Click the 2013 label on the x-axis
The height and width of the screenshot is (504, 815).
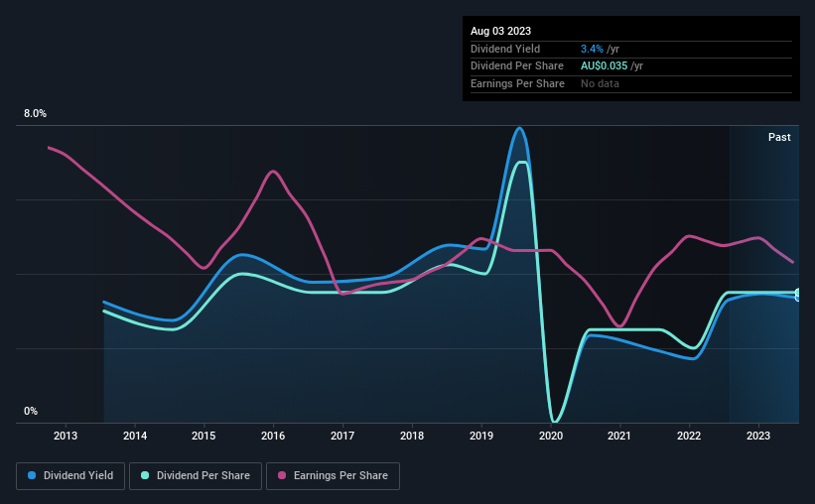tap(66, 436)
